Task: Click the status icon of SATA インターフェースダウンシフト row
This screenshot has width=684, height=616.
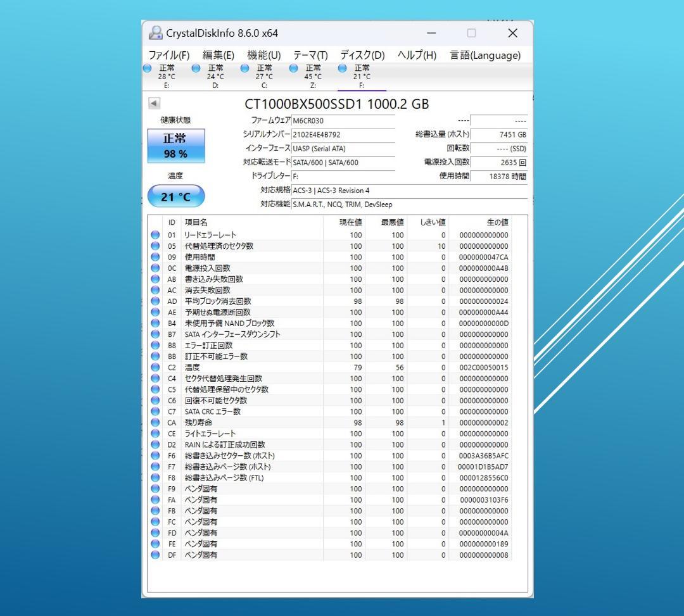Action: click(x=155, y=334)
